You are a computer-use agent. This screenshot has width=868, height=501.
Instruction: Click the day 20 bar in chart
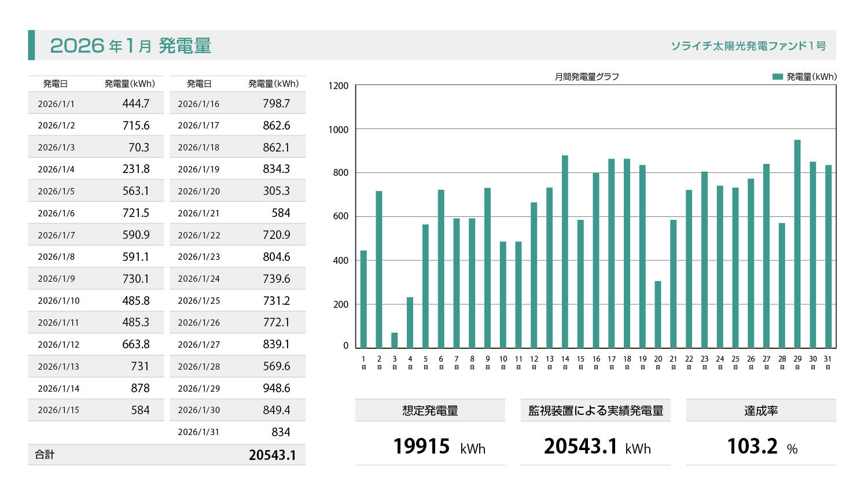[x=658, y=314]
